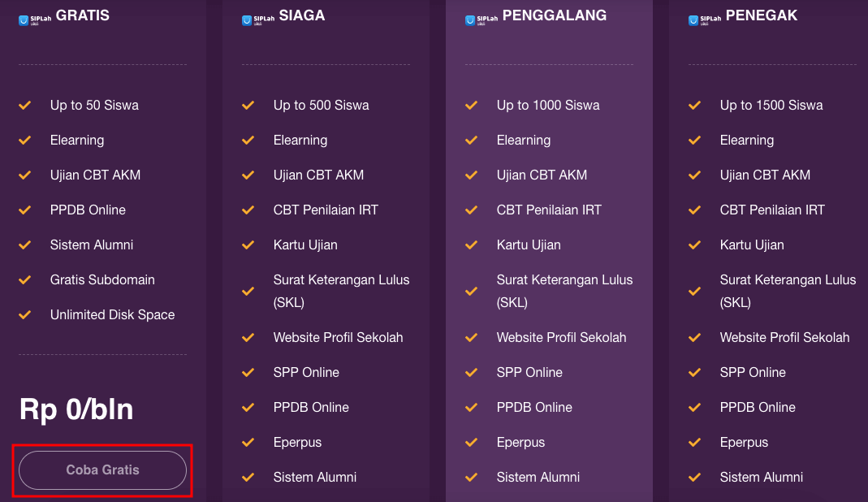The width and height of the screenshot is (868, 502).
Task: Click the checkmark beside Elearning under GRATIS
Action: 24,140
